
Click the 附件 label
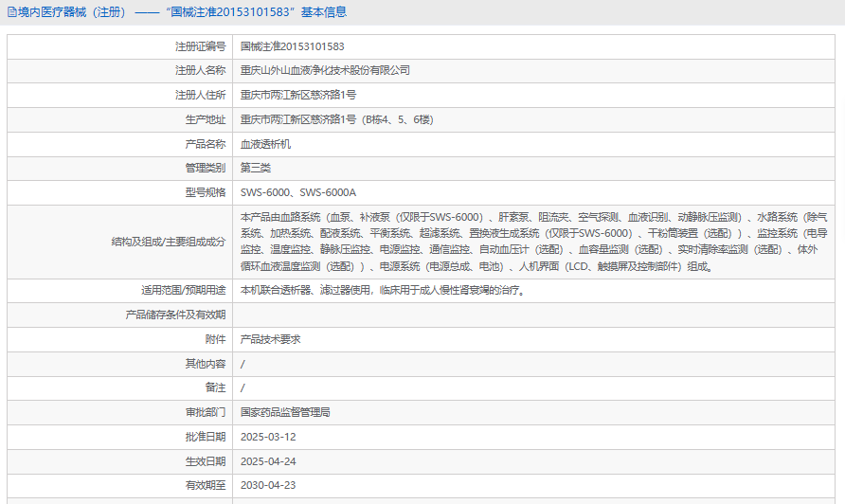(x=216, y=339)
